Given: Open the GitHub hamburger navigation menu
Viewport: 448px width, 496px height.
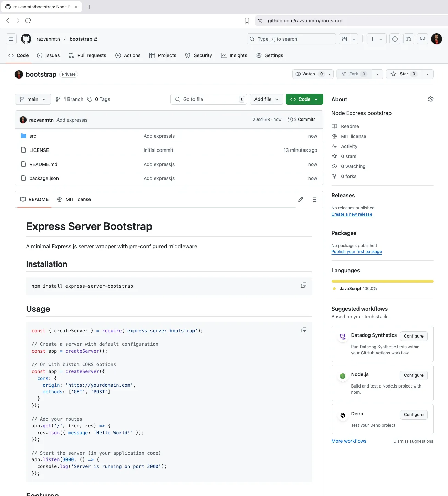Looking at the screenshot, I should point(11,39).
